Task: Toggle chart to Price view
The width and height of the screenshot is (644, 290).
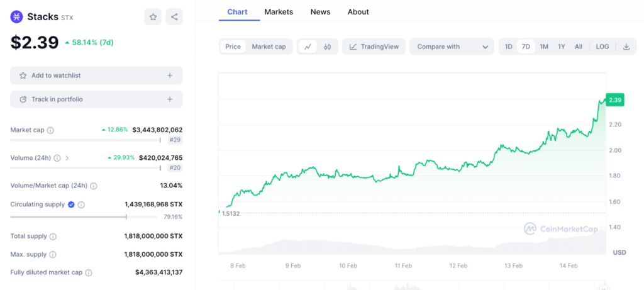Action: click(233, 47)
